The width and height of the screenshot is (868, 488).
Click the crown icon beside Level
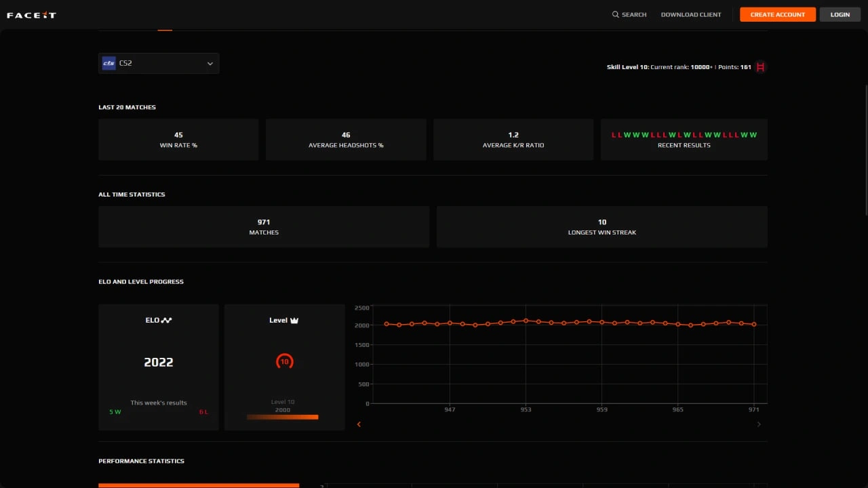[294, 321]
